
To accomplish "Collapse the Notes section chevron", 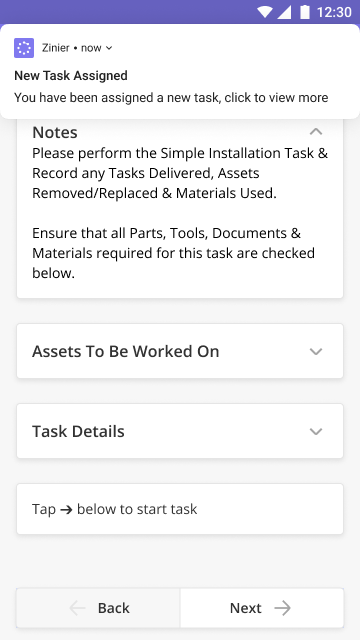I will (x=316, y=131).
